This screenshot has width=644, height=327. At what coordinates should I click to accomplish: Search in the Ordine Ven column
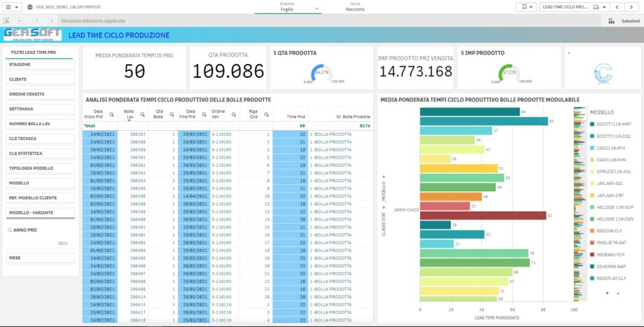coord(234,114)
